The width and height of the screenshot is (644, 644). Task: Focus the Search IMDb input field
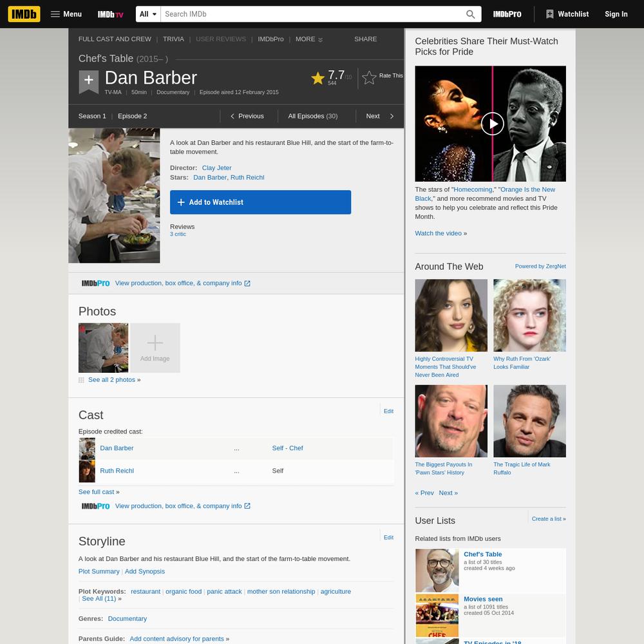tap(313, 14)
